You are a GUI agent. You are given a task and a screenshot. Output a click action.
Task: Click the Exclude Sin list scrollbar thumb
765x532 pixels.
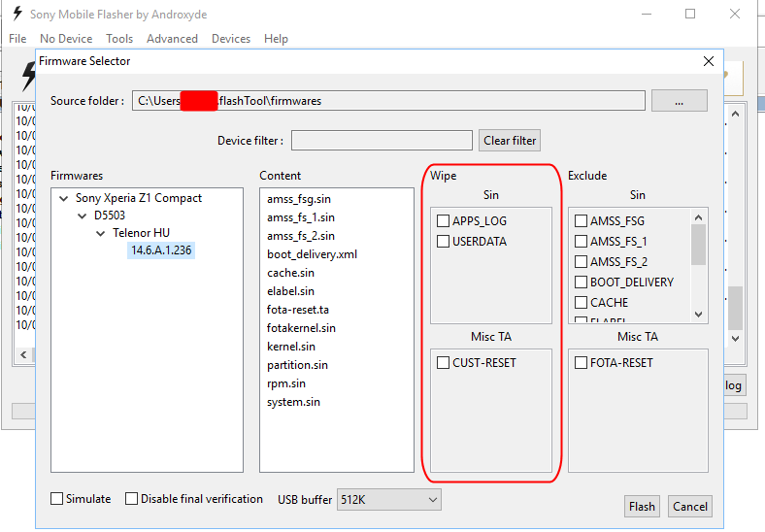click(x=699, y=245)
